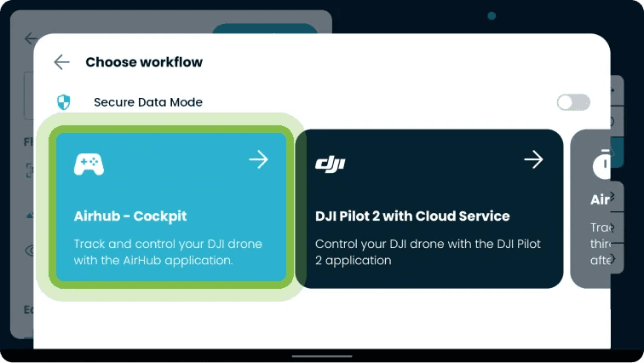Toggle the Secure Data Mode switch
644x363 pixels.
(573, 102)
